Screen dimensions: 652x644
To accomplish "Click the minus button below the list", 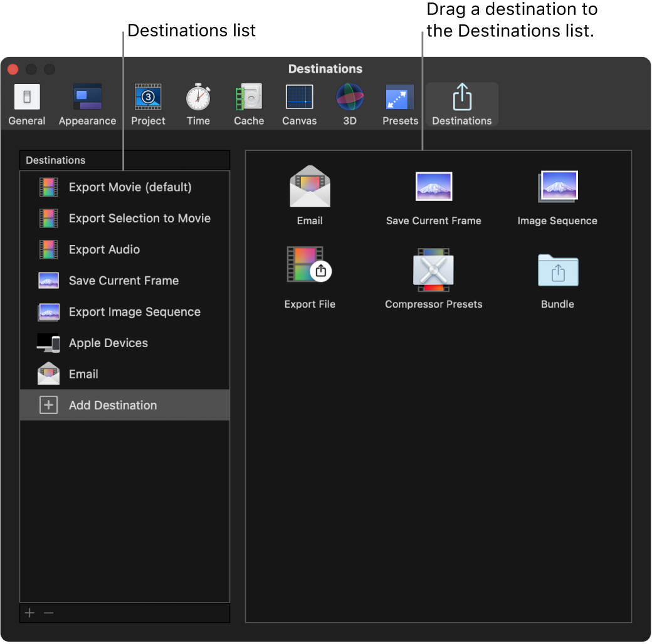I will pos(49,613).
